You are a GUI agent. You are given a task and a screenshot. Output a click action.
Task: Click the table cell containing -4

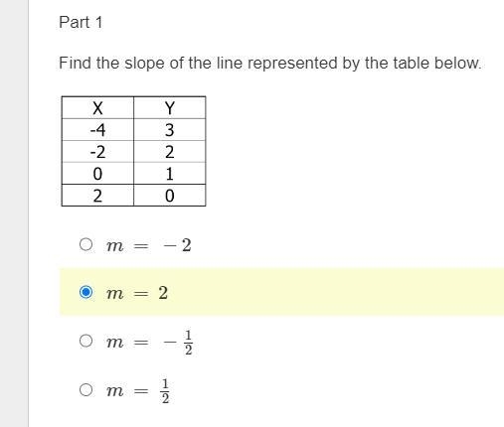(x=97, y=130)
